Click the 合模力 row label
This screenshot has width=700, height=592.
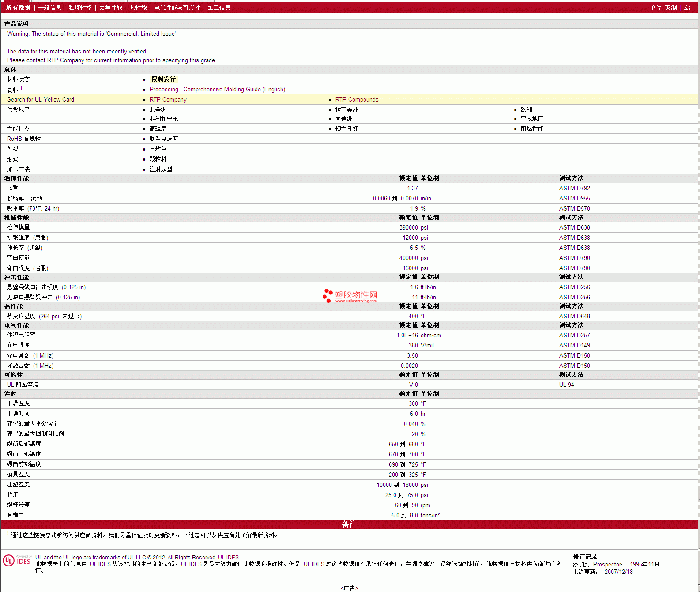tap(15, 515)
